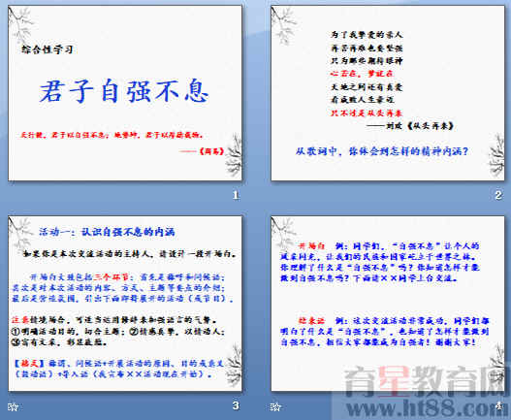511x420 pixels.
Task: Click the blue question 从歌词中 on slide 2
Action: (x=382, y=151)
